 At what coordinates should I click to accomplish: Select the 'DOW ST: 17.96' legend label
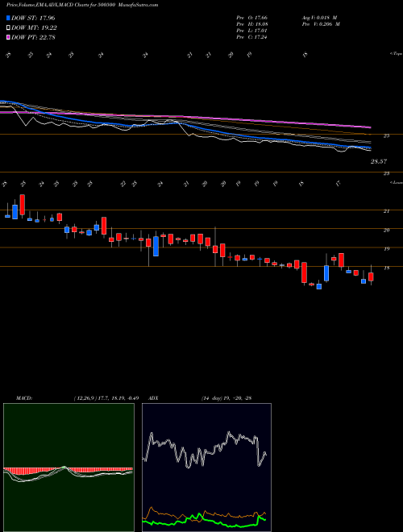pyautogui.click(x=33, y=18)
